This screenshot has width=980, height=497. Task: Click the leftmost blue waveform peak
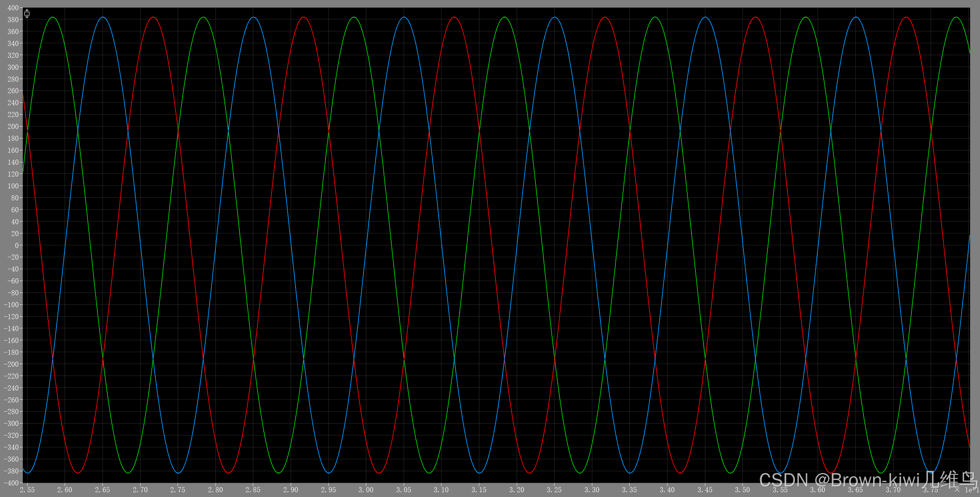coord(103,17)
